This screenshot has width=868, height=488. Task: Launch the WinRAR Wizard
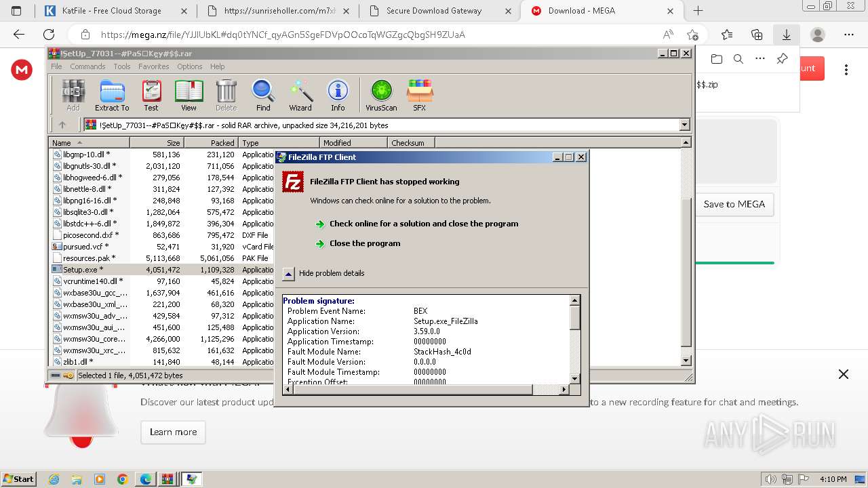click(300, 95)
